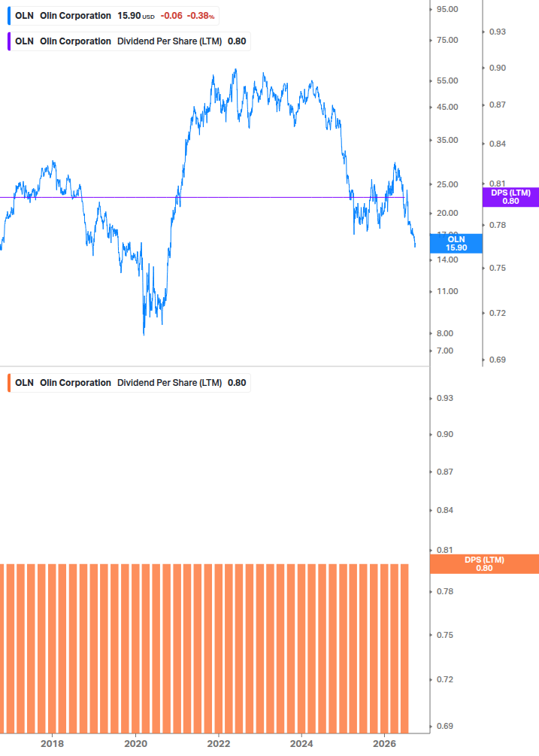Click the 20.00 price axis label
The width and height of the screenshot is (539, 756).
pyautogui.click(x=447, y=213)
